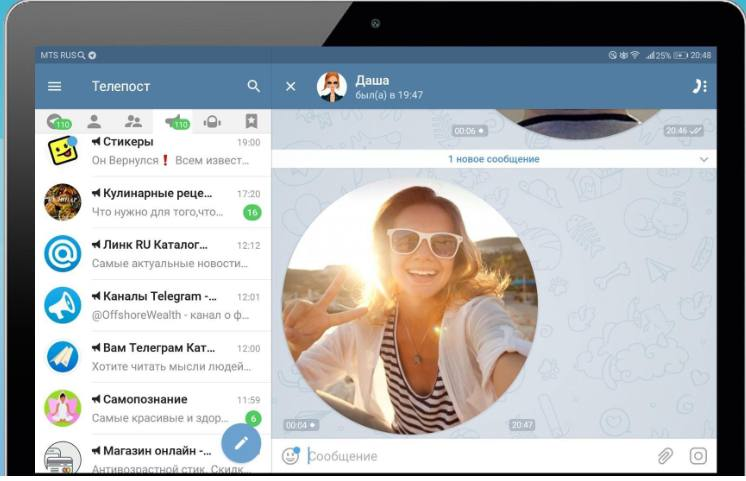Click the Каналы Telegram megaphone avatar
The height and width of the screenshot is (481, 746).
point(63,305)
